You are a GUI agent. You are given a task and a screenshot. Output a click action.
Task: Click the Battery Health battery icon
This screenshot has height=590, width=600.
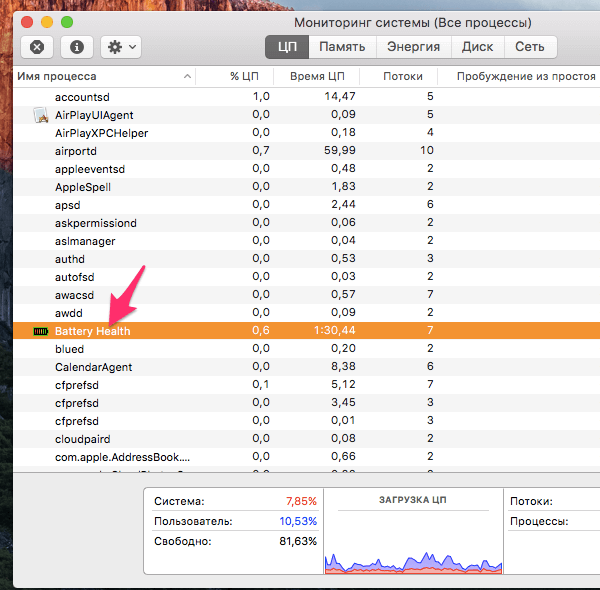click(x=41, y=331)
